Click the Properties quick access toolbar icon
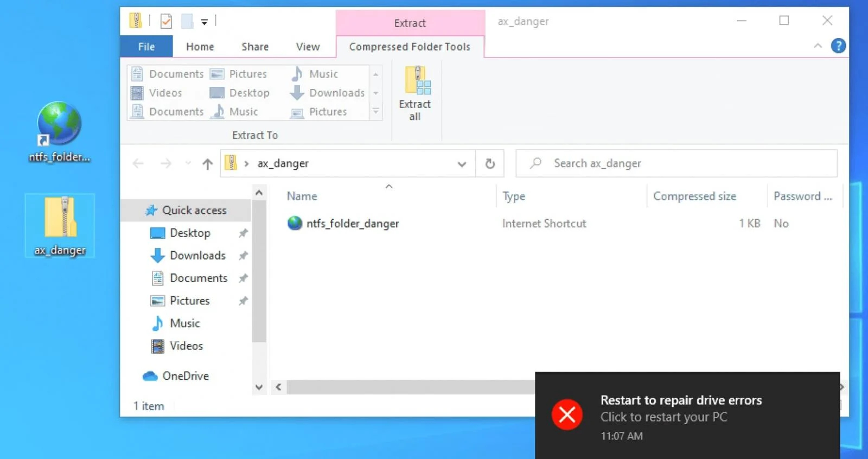Image resolution: width=868 pixels, height=459 pixels. click(166, 21)
